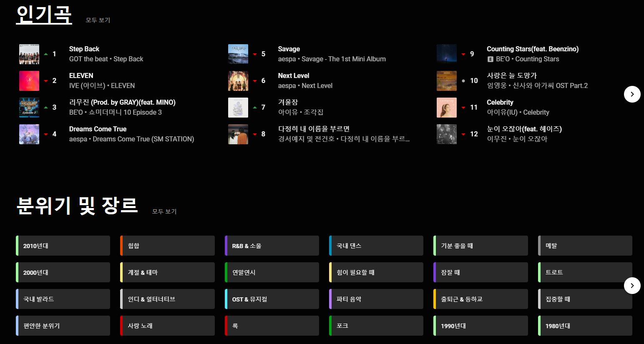Open artist 경서예지 및 전건호
Image resolution: width=644 pixels, height=344 pixels.
(x=306, y=139)
